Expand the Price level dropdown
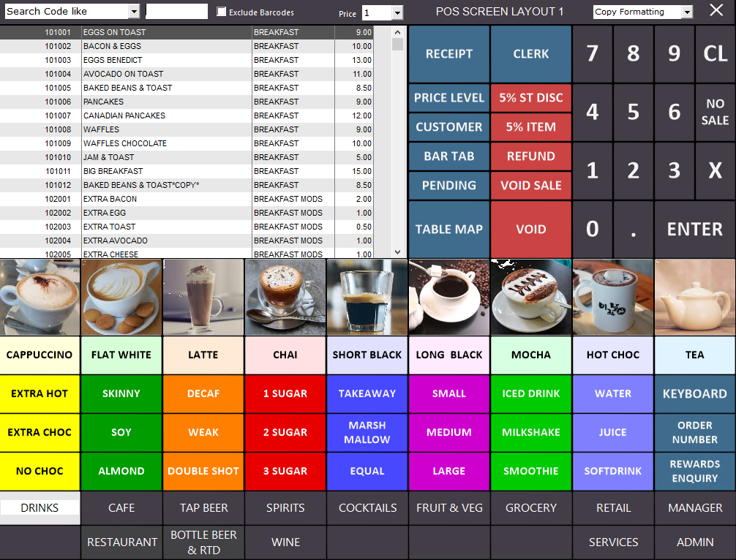Image resolution: width=736 pixels, height=560 pixels. pos(397,13)
